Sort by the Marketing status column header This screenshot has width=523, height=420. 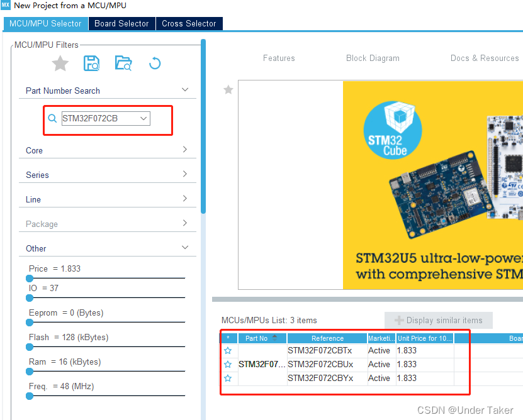[x=381, y=338]
